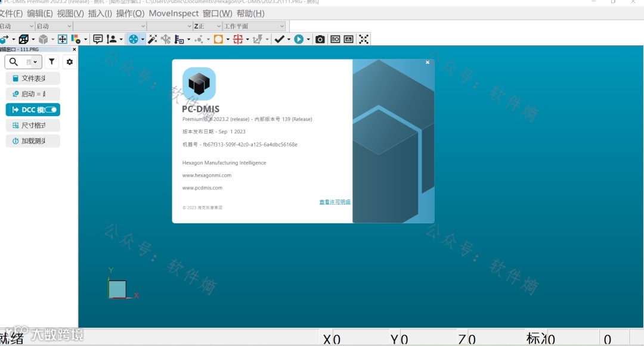
Task: Click the colored shapes add-item icon
Action: [x=76, y=39]
